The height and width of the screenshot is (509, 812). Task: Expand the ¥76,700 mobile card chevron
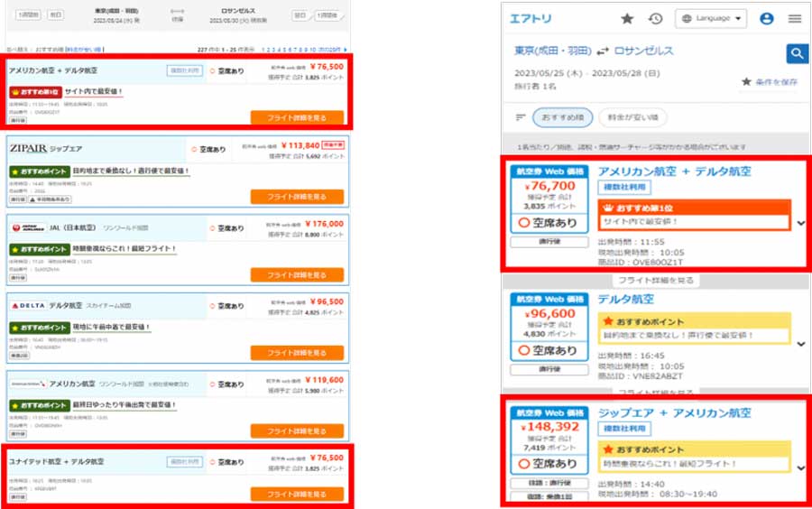(800, 223)
